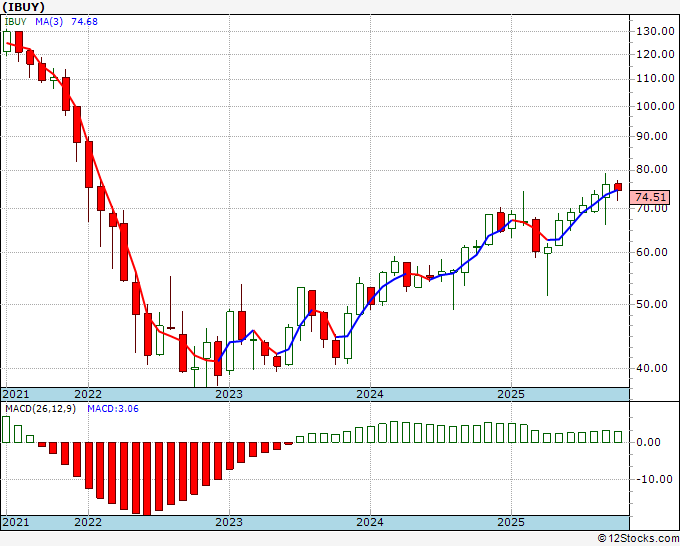Image resolution: width=680 pixels, height=546 pixels.
Task: Click the 50.00 price axis label
Action: click(x=652, y=304)
